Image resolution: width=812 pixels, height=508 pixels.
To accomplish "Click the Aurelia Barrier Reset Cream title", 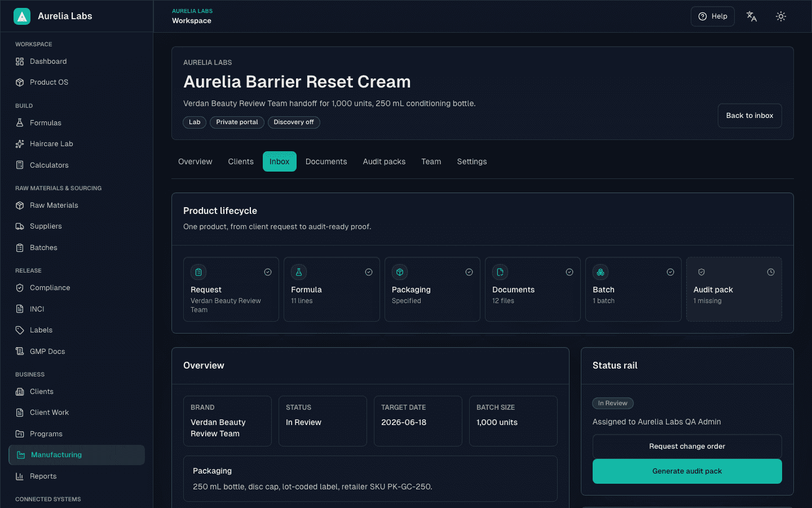I will (x=297, y=82).
